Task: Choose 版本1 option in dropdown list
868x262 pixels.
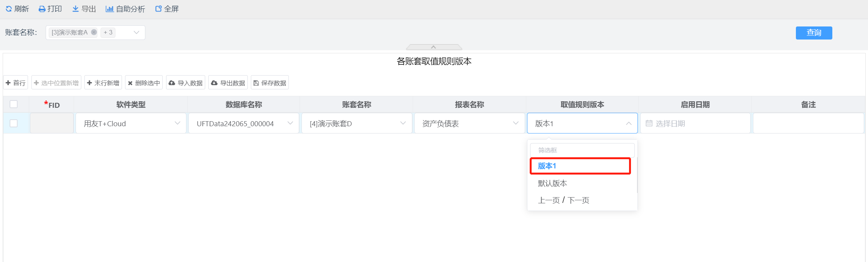Action: tap(580, 166)
